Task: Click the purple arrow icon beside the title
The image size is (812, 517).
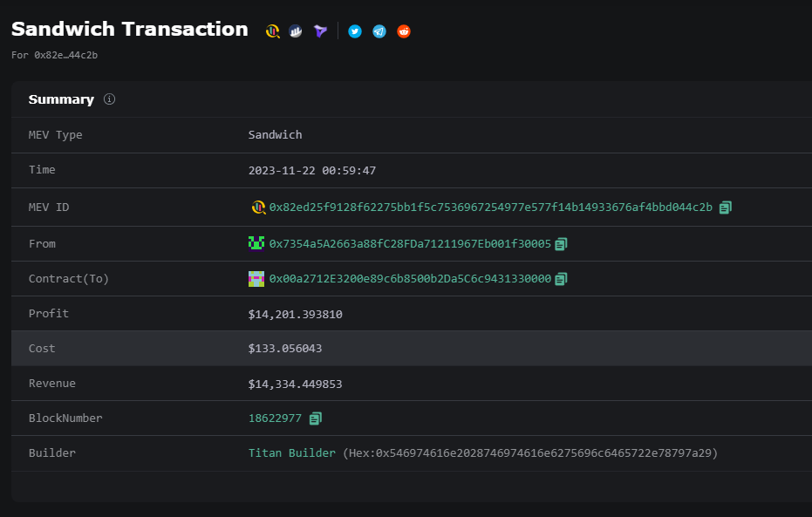Action: click(321, 31)
